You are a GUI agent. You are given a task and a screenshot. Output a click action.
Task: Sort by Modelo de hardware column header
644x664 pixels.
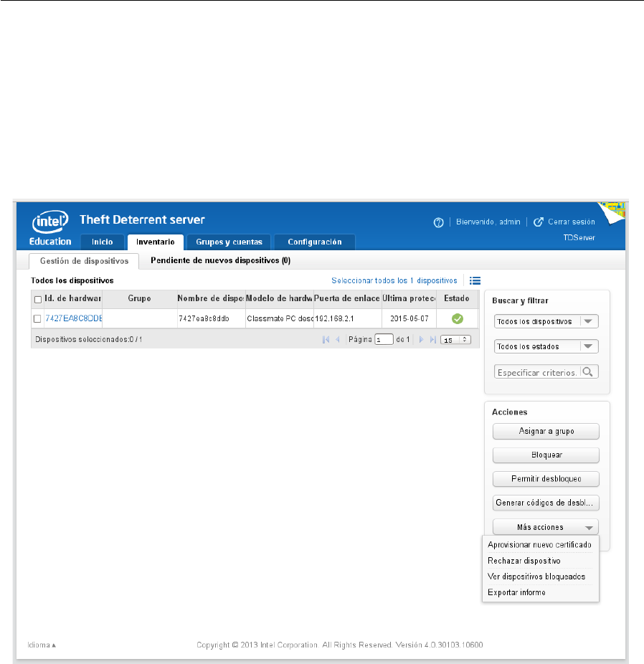[279, 298]
